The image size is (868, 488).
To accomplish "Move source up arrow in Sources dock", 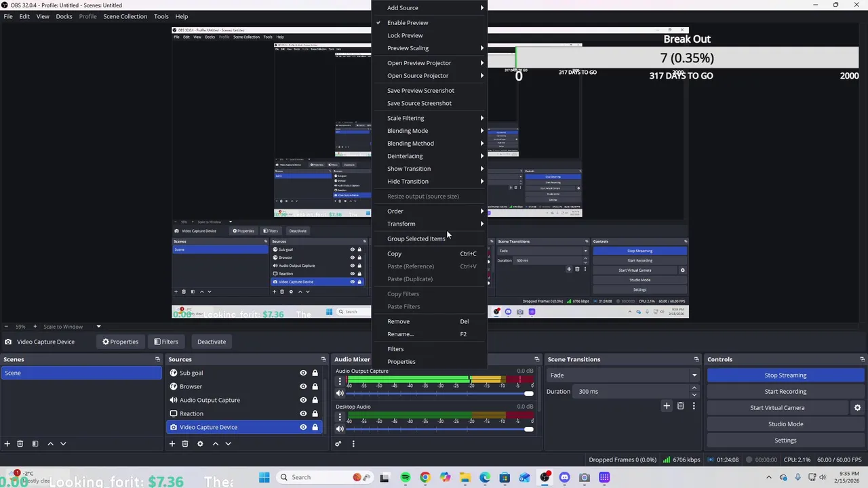I will pos(216,444).
